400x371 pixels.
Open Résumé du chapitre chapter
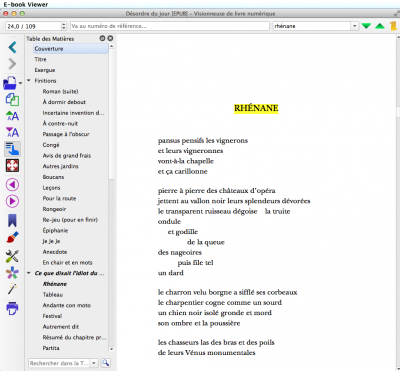pos(74,337)
